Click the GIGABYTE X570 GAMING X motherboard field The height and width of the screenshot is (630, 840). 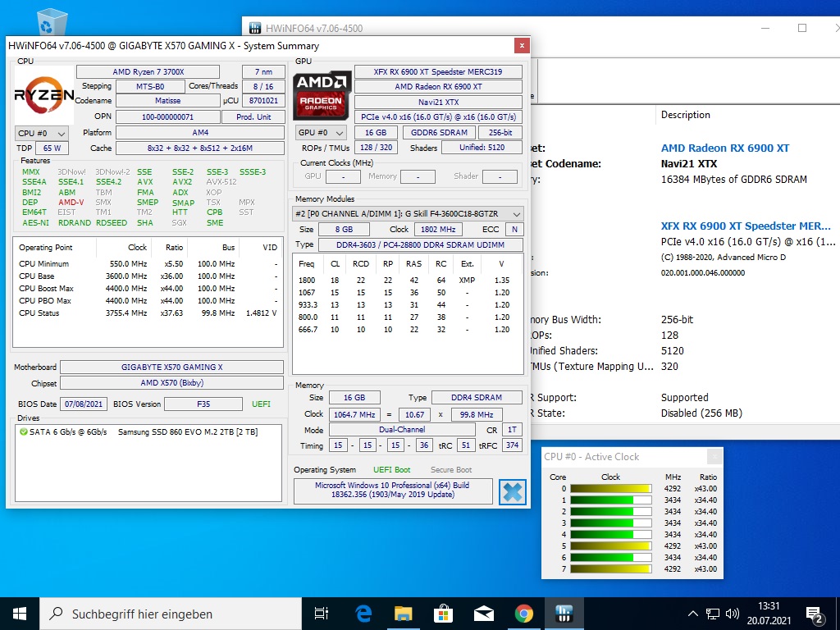click(x=171, y=367)
